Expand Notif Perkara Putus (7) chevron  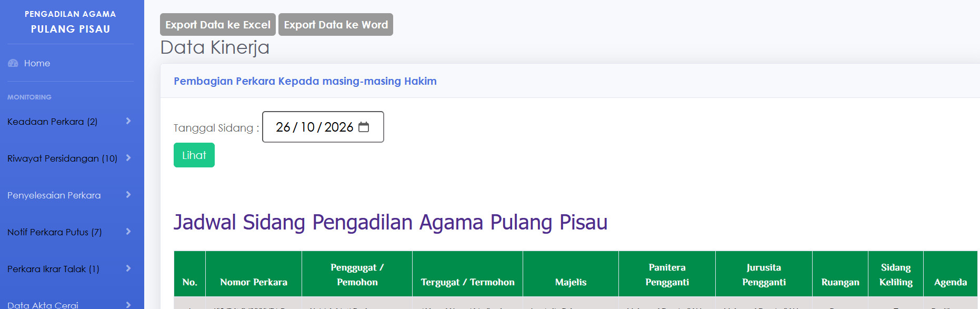[x=128, y=232]
